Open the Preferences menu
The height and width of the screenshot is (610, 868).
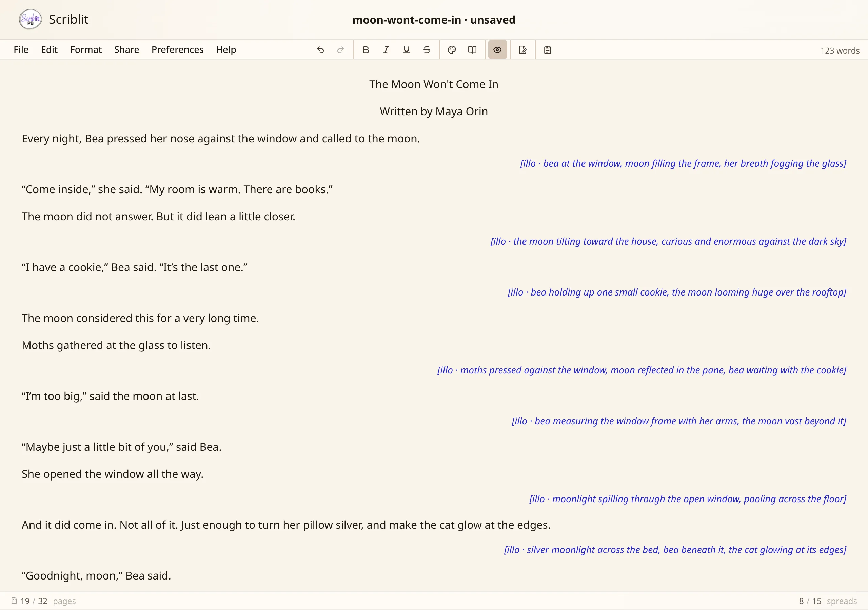coord(177,50)
